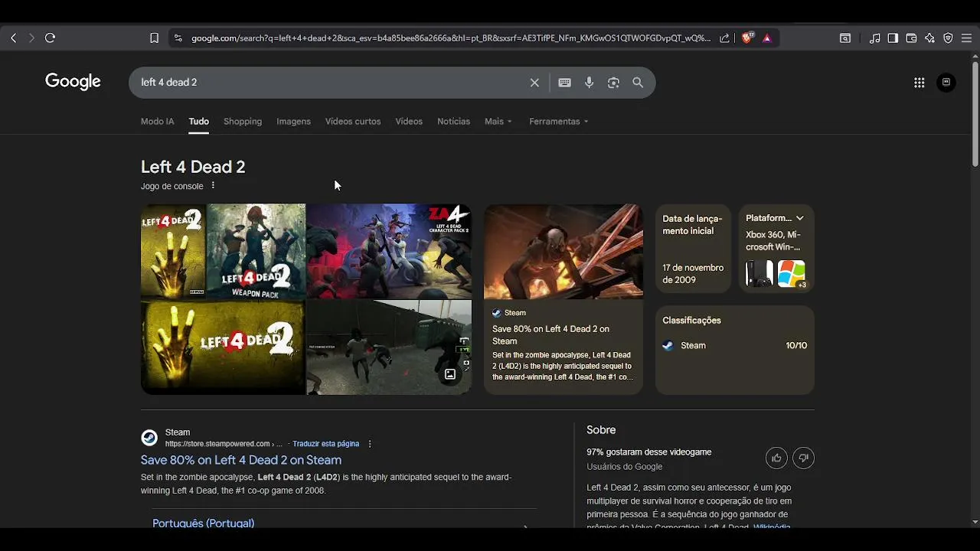Viewport: 980px width, 551px height.
Task: Open the browser hamburger menu
Action: click(x=966, y=37)
